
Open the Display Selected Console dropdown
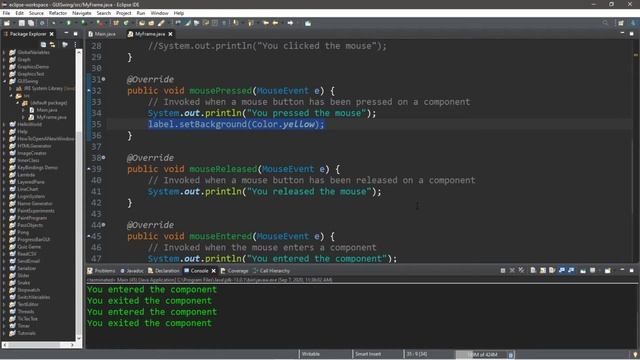pos(594,270)
